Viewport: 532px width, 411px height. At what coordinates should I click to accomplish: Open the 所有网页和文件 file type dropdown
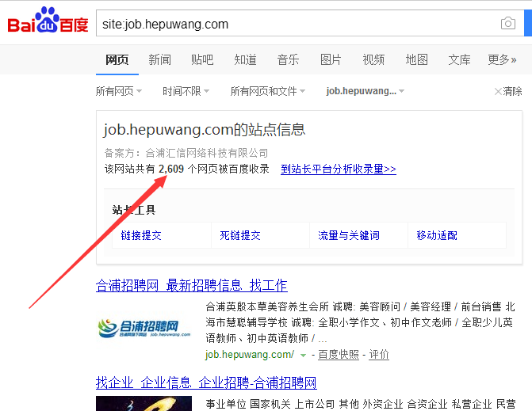268,91
